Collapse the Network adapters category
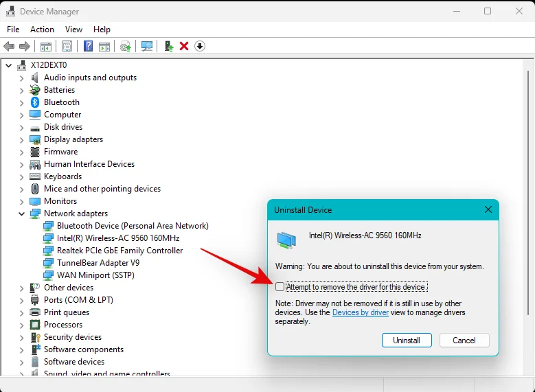This screenshot has width=535, height=392. click(x=21, y=214)
